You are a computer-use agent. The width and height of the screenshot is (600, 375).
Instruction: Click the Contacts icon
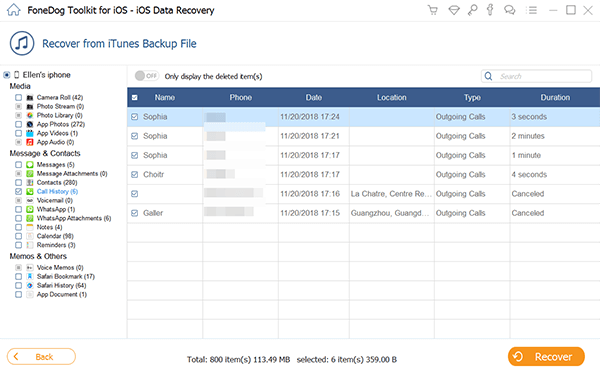[30, 183]
